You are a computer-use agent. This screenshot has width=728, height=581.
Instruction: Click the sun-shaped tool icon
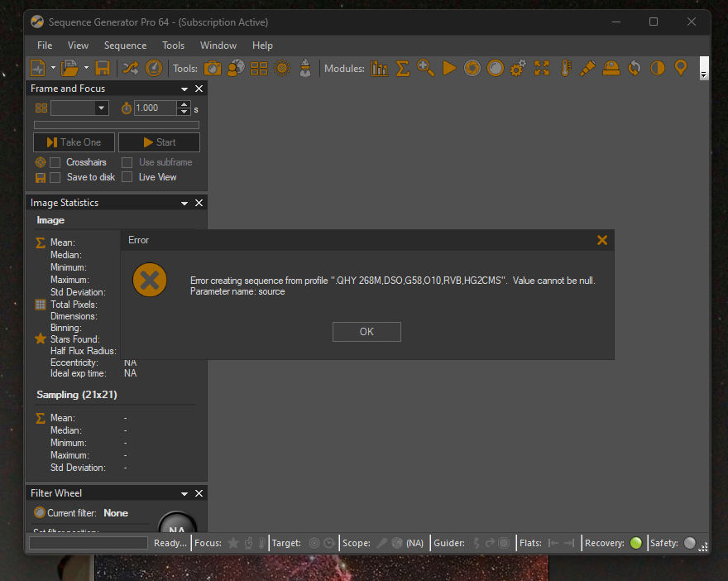point(282,68)
